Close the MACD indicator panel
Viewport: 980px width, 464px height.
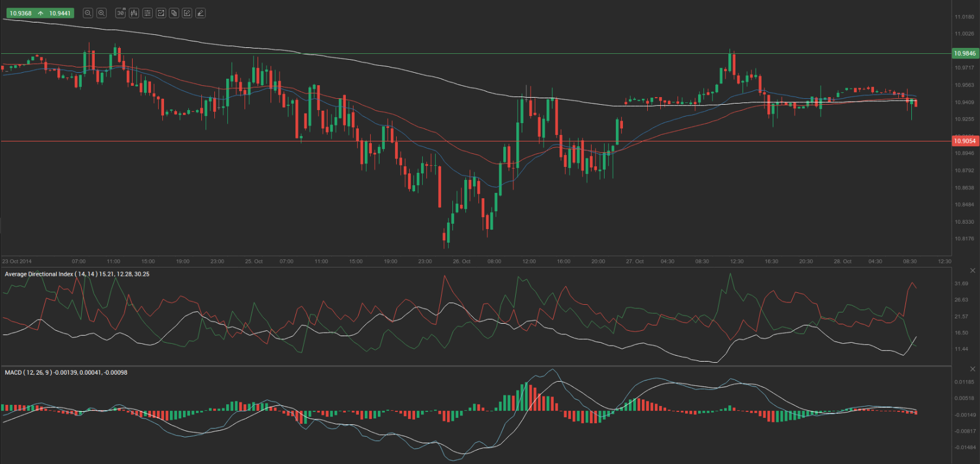tap(972, 369)
